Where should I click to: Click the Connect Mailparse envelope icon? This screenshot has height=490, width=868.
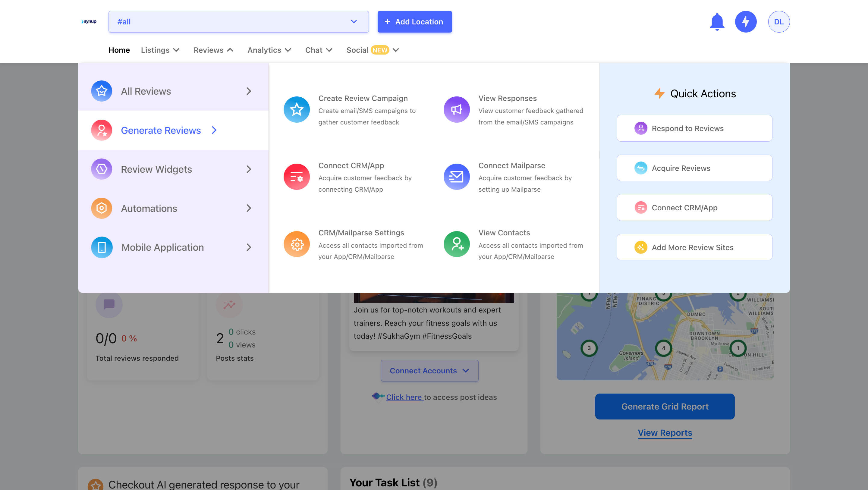click(457, 177)
